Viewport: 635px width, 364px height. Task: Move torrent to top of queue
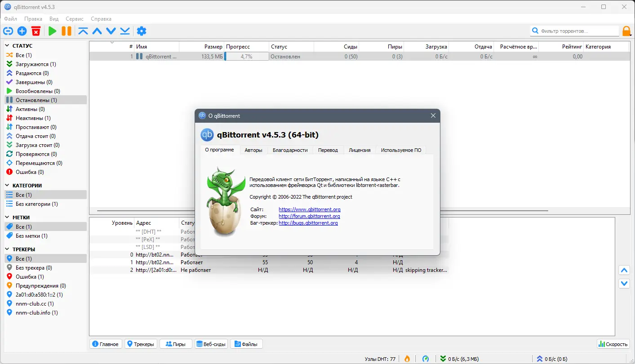click(83, 31)
